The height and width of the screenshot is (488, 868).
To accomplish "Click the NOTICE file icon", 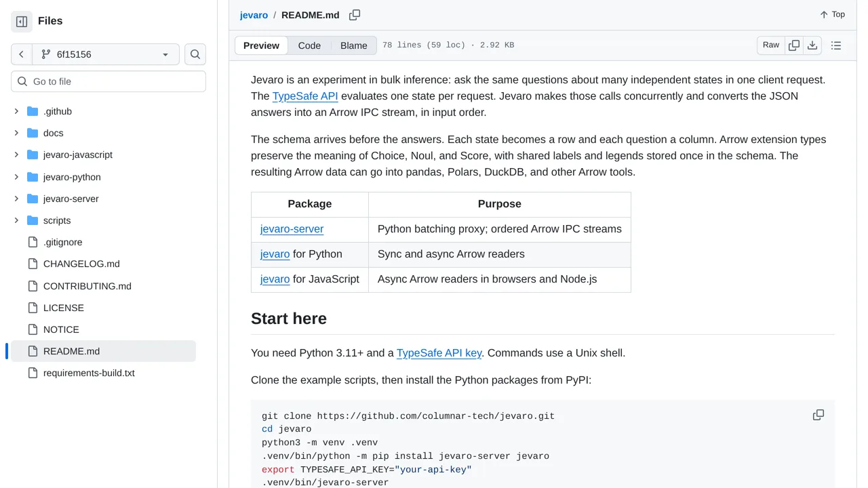I will tap(33, 329).
